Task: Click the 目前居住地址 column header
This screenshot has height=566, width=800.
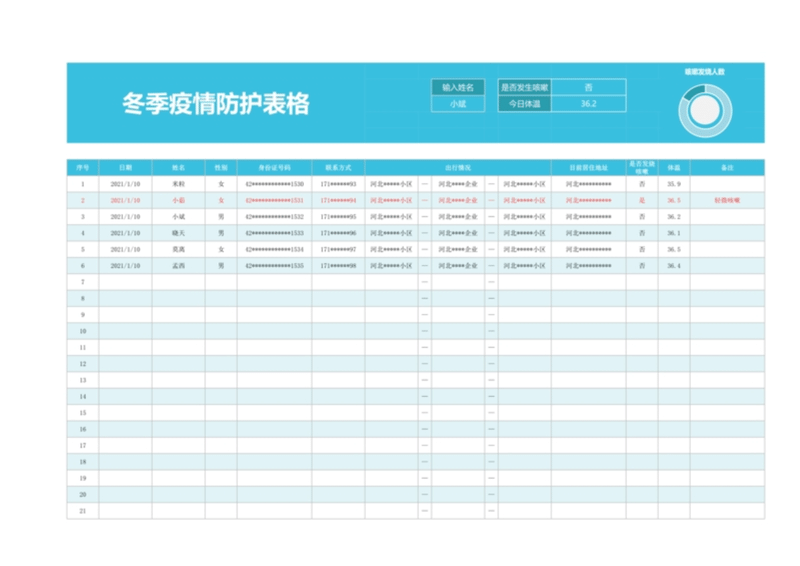Action: click(x=588, y=167)
